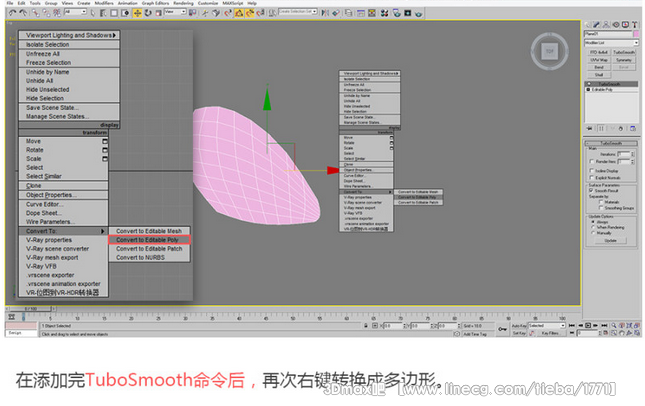
Task: Open the Modify command panel tab
Action: click(596, 25)
